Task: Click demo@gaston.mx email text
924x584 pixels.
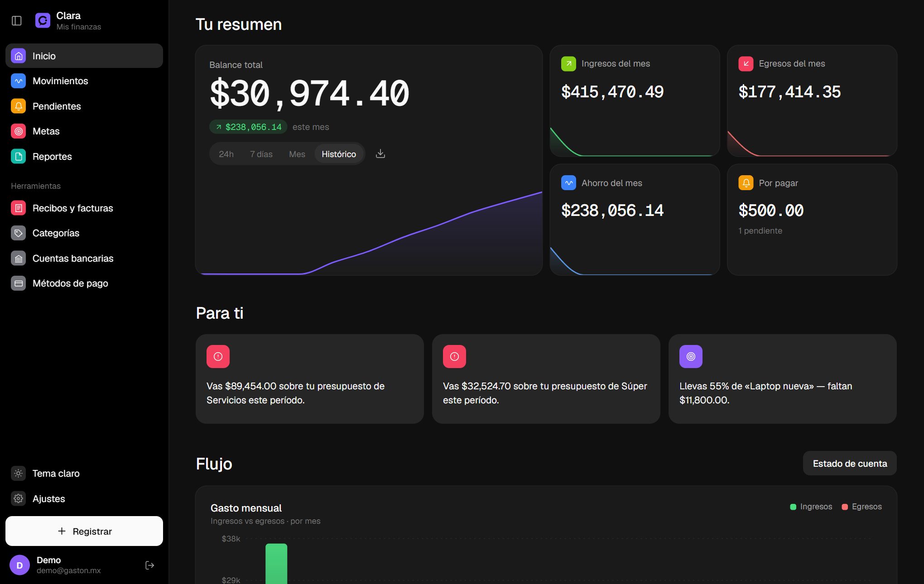Action: (x=69, y=571)
